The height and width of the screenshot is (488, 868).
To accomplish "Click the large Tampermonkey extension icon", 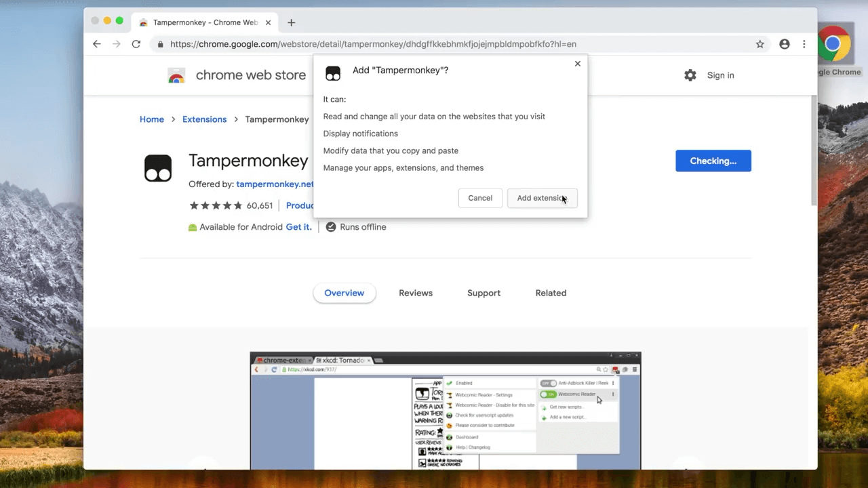I will (x=158, y=168).
